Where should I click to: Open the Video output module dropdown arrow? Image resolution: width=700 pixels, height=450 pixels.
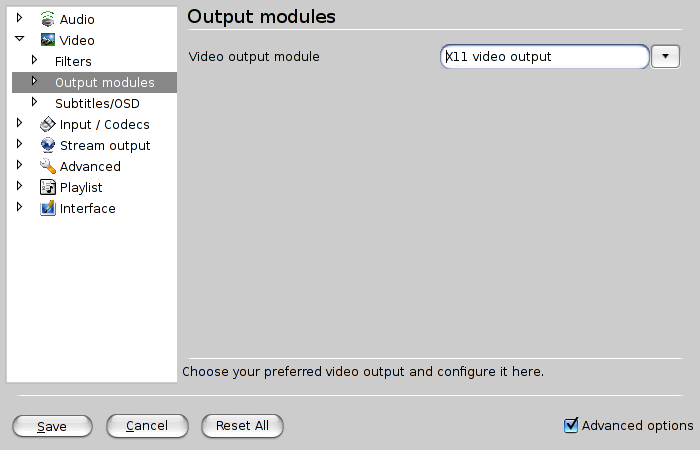tap(665, 56)
